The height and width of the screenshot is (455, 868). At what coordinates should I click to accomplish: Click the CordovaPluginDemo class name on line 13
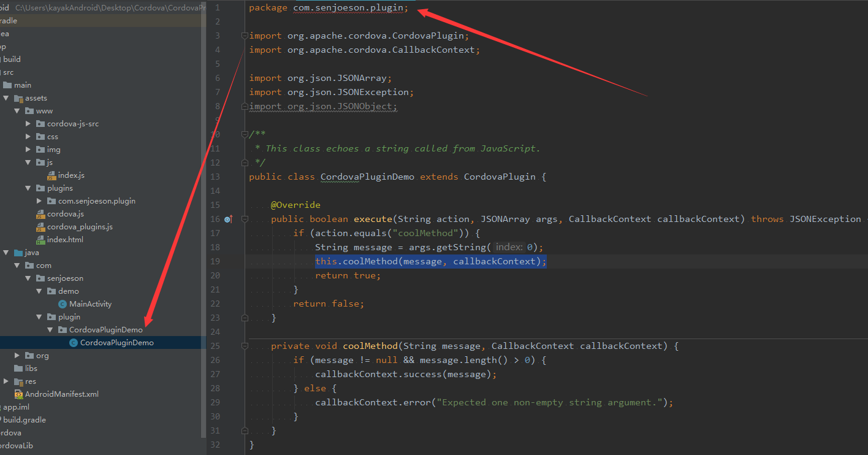click(x=367, y=177)
